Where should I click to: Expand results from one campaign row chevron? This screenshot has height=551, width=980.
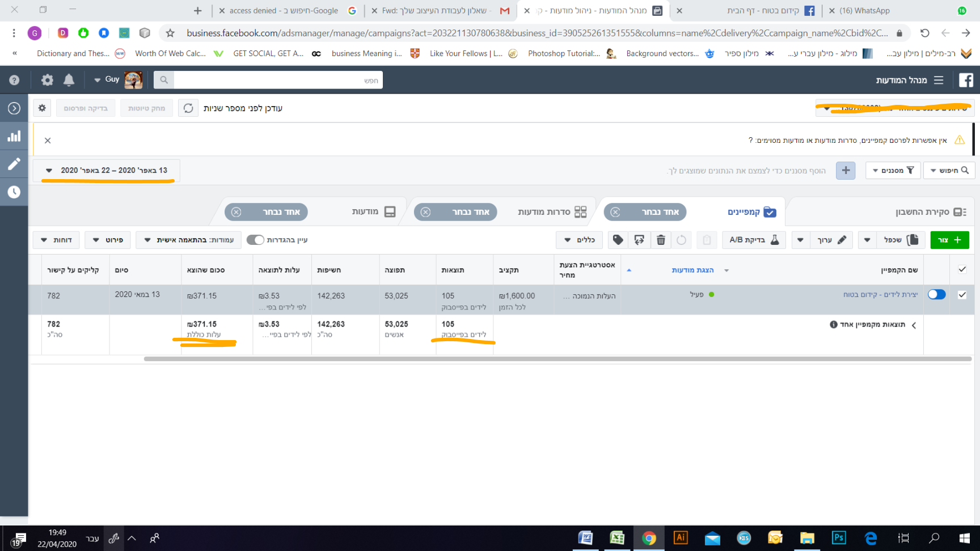click(914, 325)
